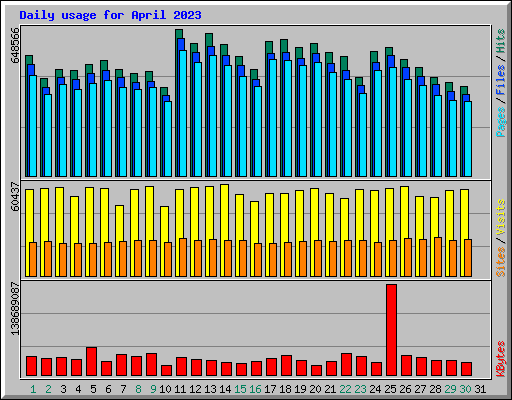512x400 pixels.
Task: Click the day 30 axis label
Action: [465, 389]
